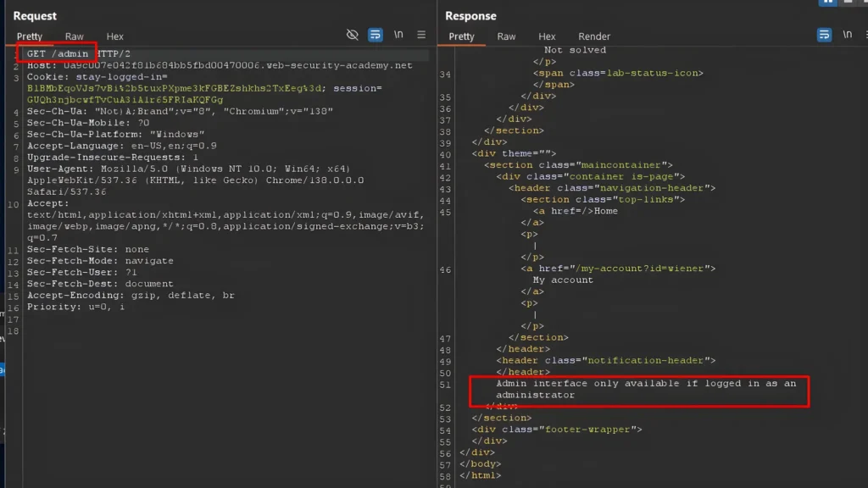Open the Response Render tab

pyautogui.click(x=594, y=36)
